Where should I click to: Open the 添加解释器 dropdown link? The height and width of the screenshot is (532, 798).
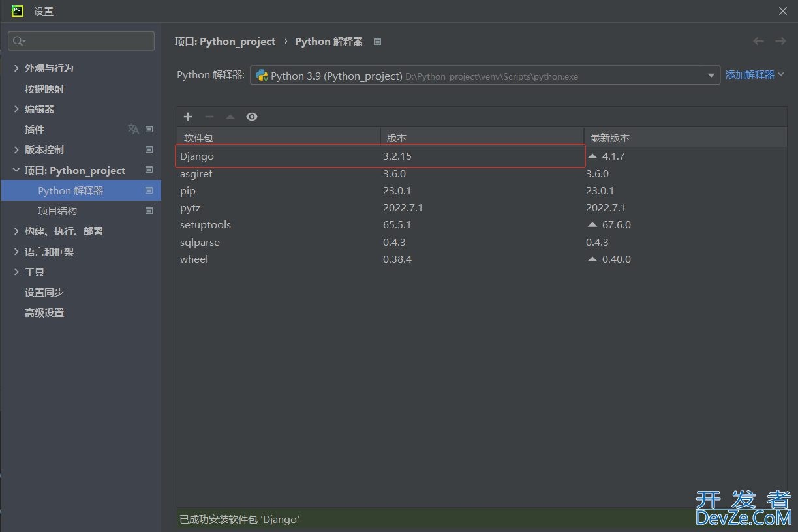[755, 75]
